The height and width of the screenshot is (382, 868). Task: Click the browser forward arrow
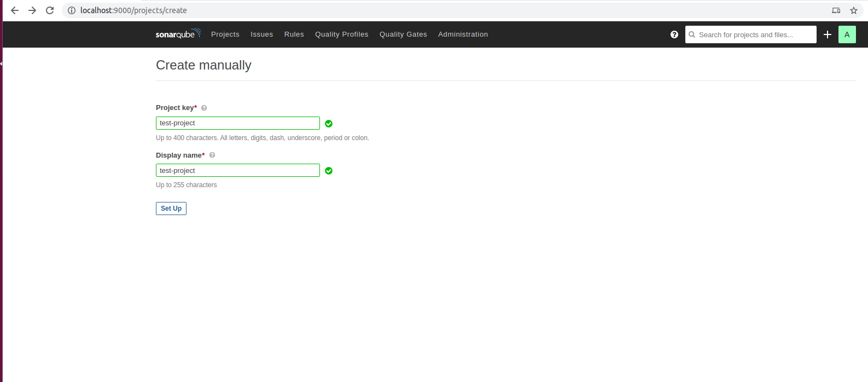[32, 10]
